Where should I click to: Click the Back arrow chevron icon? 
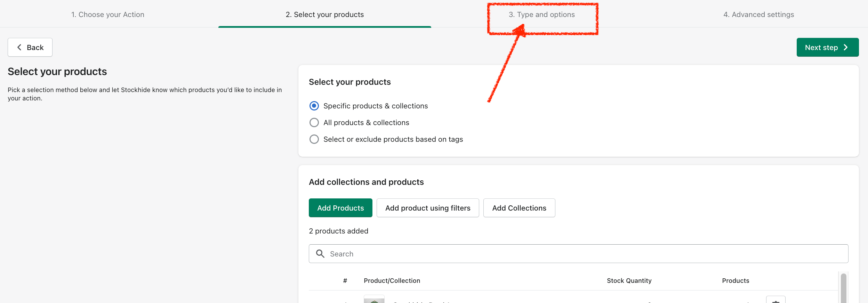(x=19, y=47)
